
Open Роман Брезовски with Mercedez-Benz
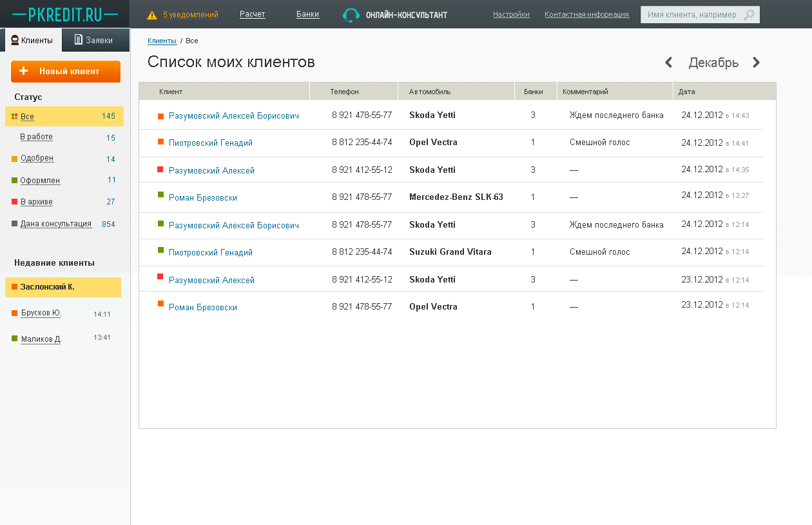[203, 198]
